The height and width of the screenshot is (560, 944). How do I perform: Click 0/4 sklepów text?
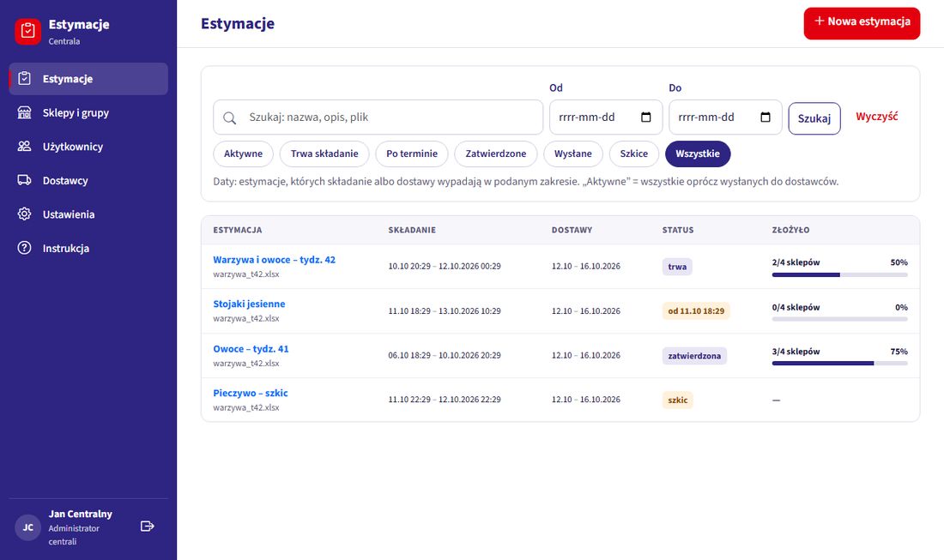[796, 307]
